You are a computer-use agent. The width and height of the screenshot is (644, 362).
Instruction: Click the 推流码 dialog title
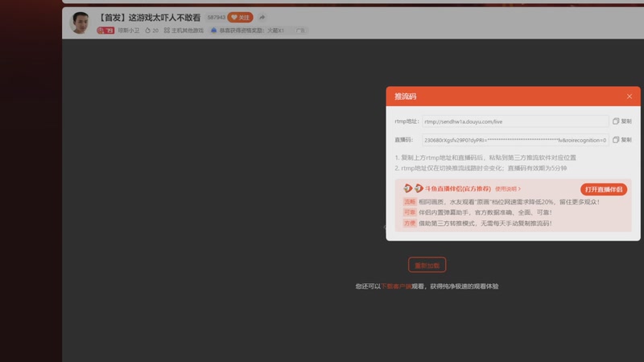tap(406, 97)
